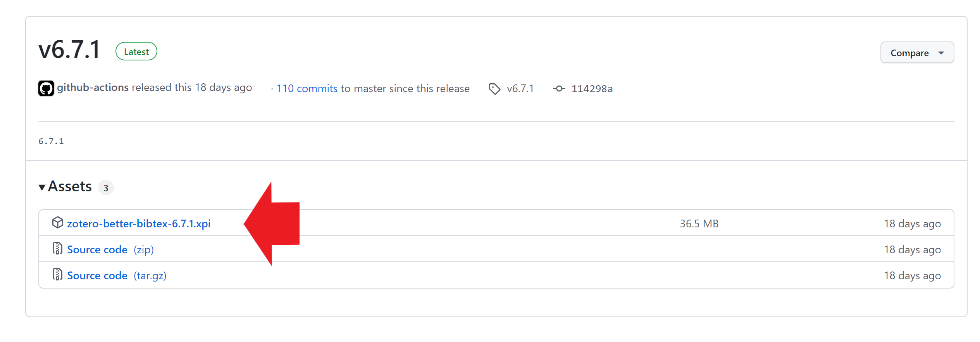Open commit 114298a
Viewport: 980px width, 342px height.
[592, 89]
